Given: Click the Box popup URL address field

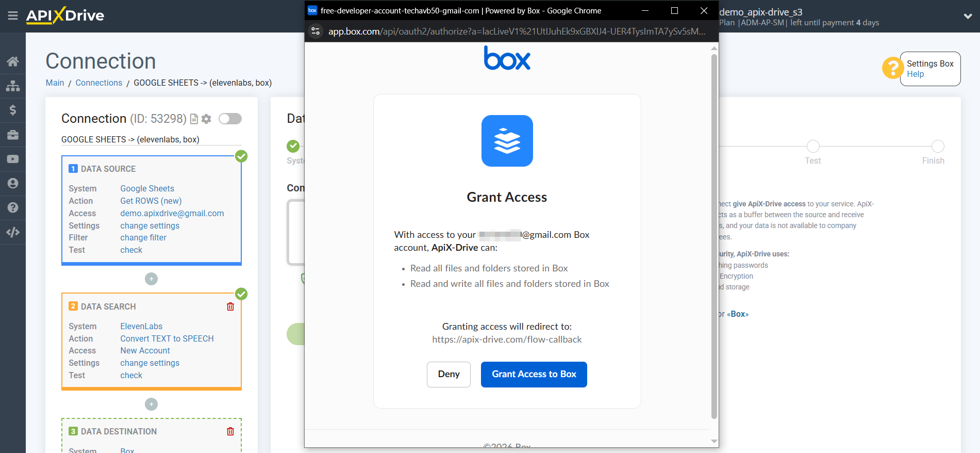Looking at the screenshot, I should click(517, 31).
